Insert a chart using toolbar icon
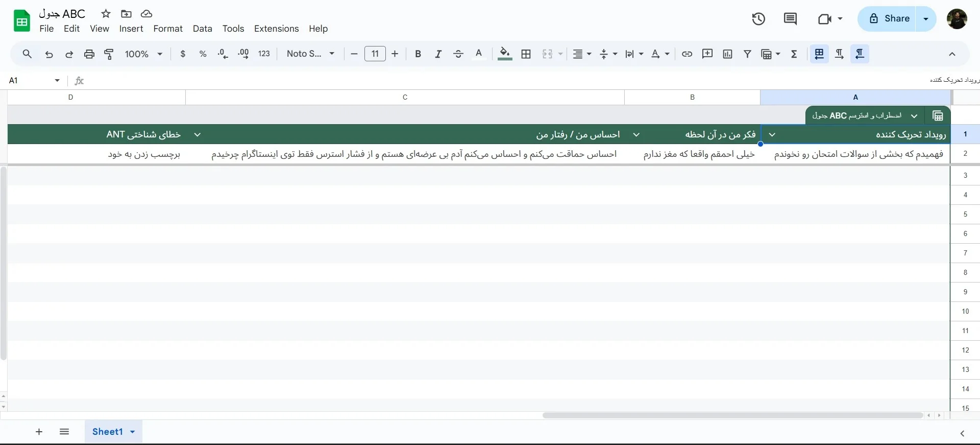The width and height of the screenshot is (980, 445). (x=727, y=54)
